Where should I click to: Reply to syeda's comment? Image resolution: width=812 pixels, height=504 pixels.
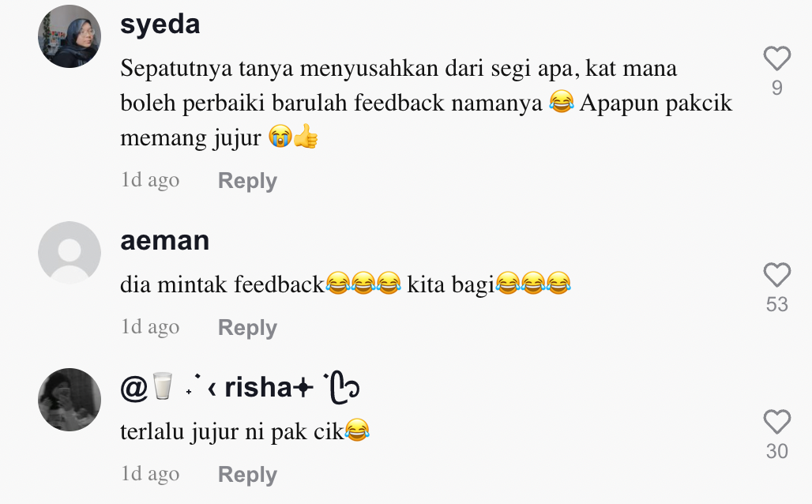247,181
